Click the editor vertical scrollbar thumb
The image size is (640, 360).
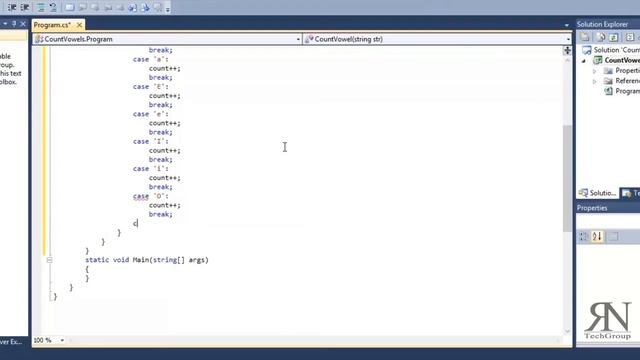point(567,178)
